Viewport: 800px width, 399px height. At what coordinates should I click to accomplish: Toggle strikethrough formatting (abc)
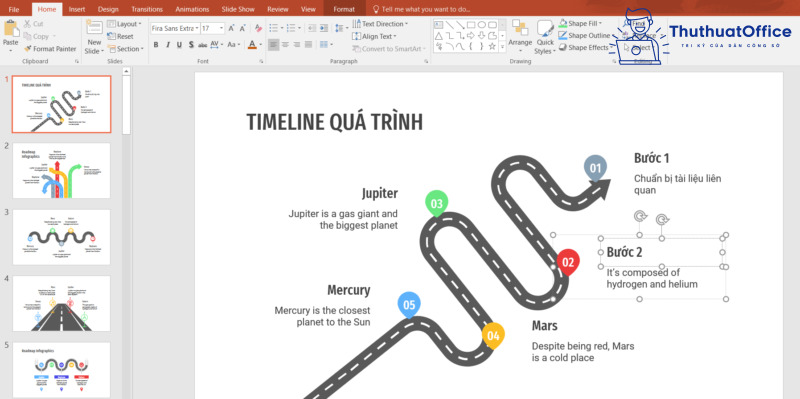point(203,45)
